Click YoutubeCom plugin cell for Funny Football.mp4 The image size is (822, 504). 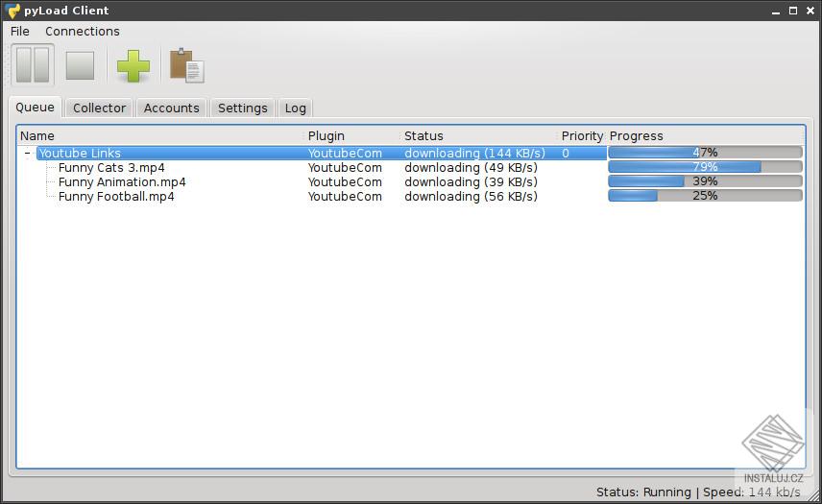point(345,197)
